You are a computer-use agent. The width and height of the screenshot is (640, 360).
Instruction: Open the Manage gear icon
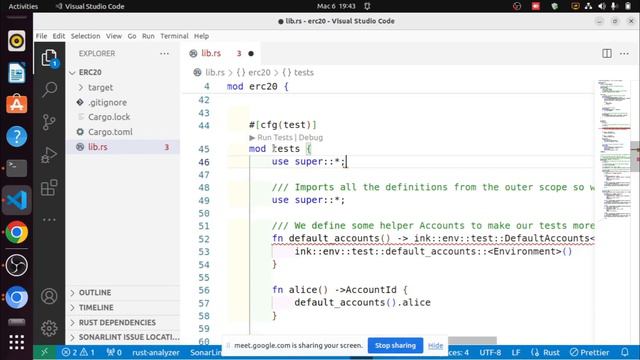click(49, 328)
